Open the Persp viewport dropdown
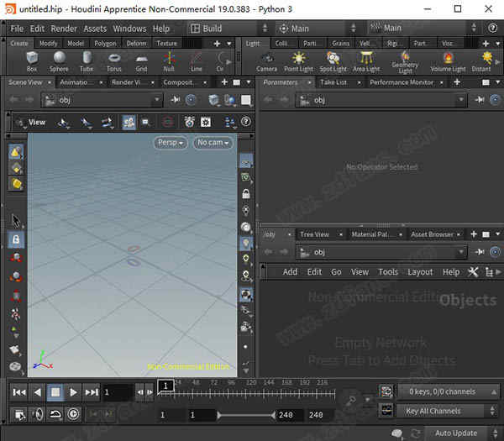504x441 pixels. [x=171, y=143]
